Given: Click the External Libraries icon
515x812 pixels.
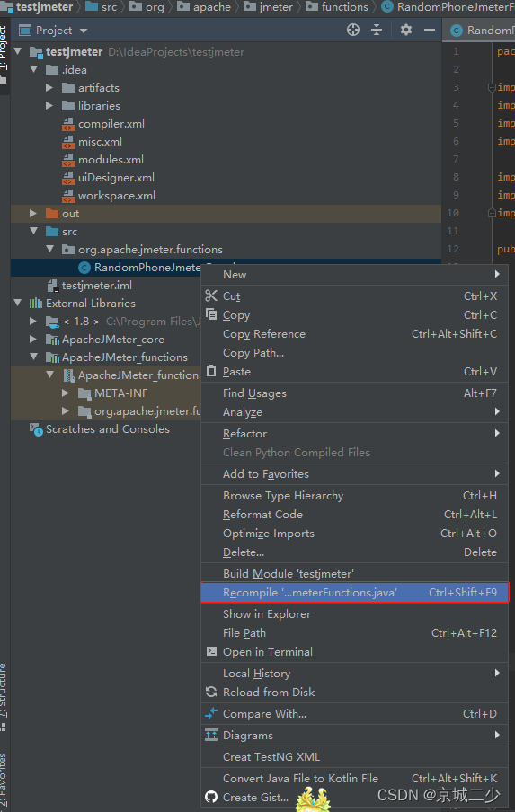Looking at the screenshot, I should coord(36,303).
